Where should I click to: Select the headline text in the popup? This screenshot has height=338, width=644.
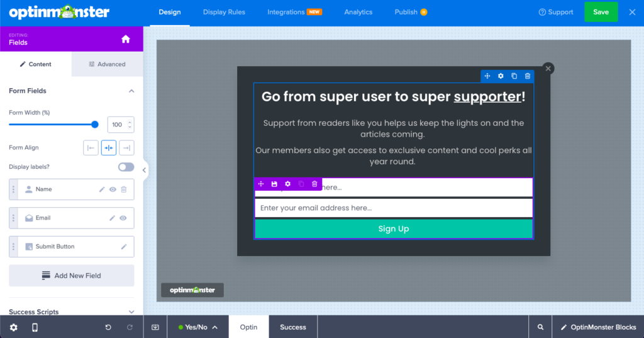[394, 97]
